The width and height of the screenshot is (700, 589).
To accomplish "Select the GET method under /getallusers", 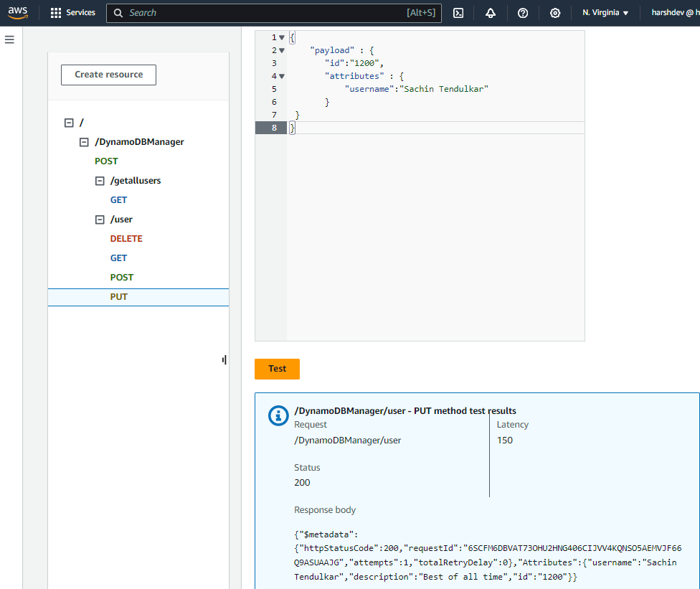I will tap(118, 200).
